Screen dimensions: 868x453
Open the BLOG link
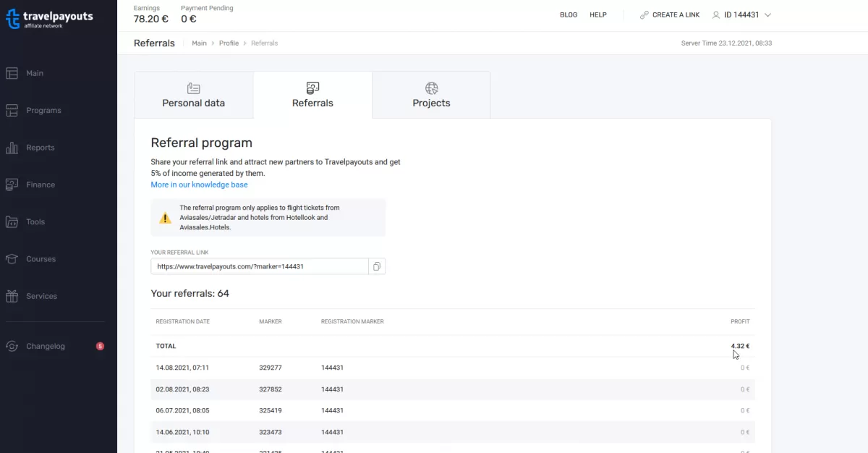click(x=569, y=14)
